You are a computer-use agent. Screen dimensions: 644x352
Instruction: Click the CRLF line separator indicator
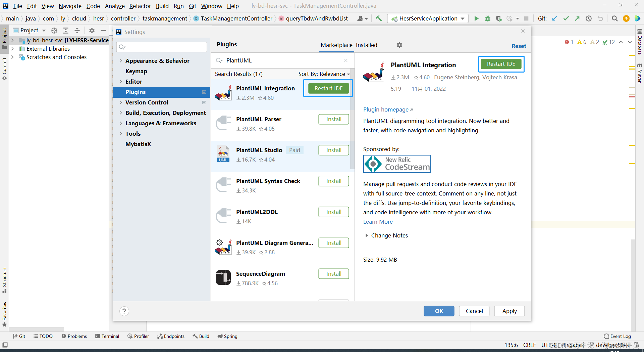tap(529, 345)
